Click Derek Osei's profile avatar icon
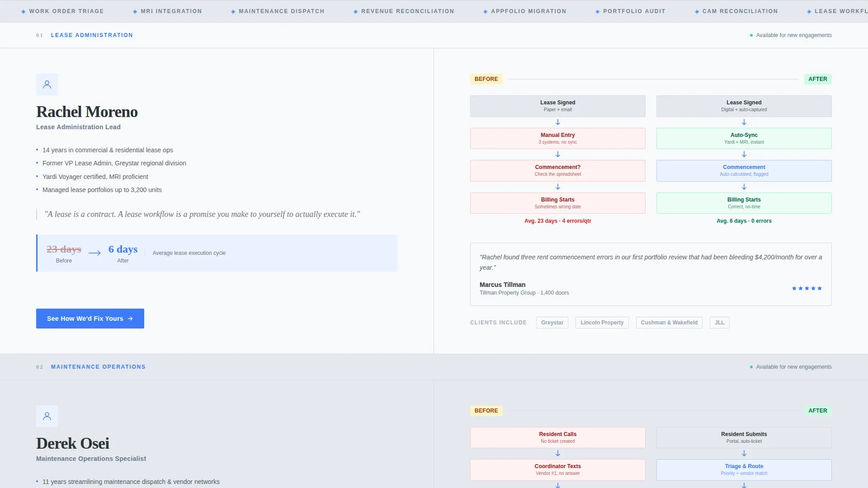 [x=47, y=416]
